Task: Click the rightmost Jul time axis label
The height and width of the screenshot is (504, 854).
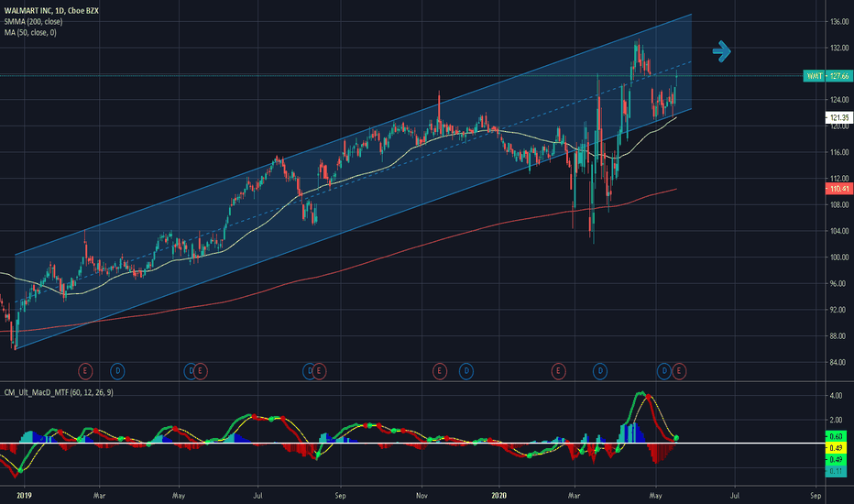Action: tap(734, 496)
